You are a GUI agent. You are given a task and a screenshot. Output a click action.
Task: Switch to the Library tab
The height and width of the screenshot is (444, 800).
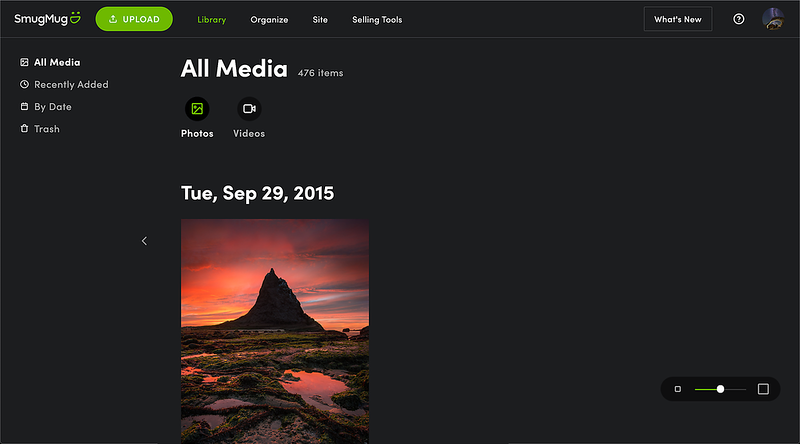[x=211, y=20]
